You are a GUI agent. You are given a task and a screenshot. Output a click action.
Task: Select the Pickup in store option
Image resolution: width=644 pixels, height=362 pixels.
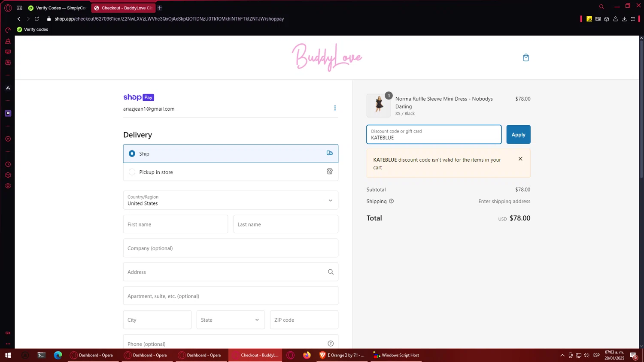[x=231, y=172]
